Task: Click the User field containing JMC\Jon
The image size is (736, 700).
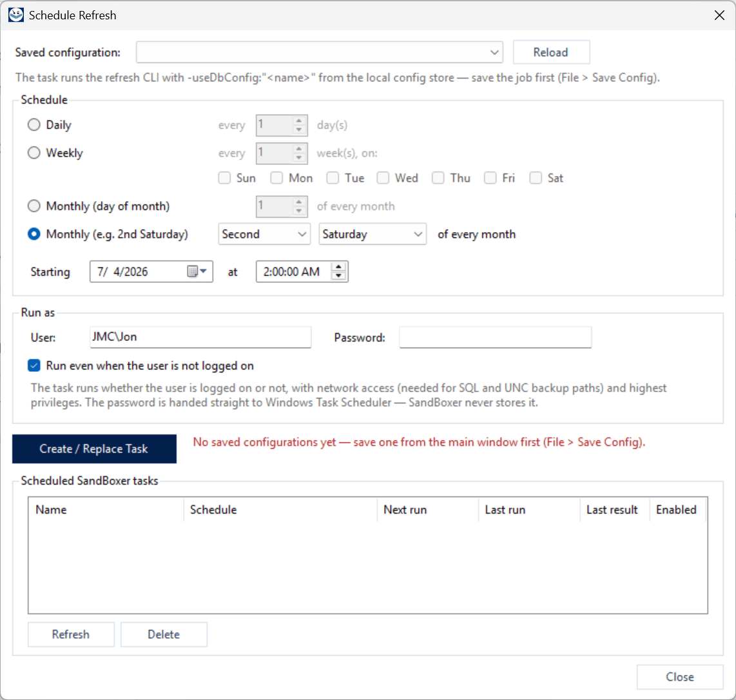Action: pyautogui.click(x=200, y=337)
